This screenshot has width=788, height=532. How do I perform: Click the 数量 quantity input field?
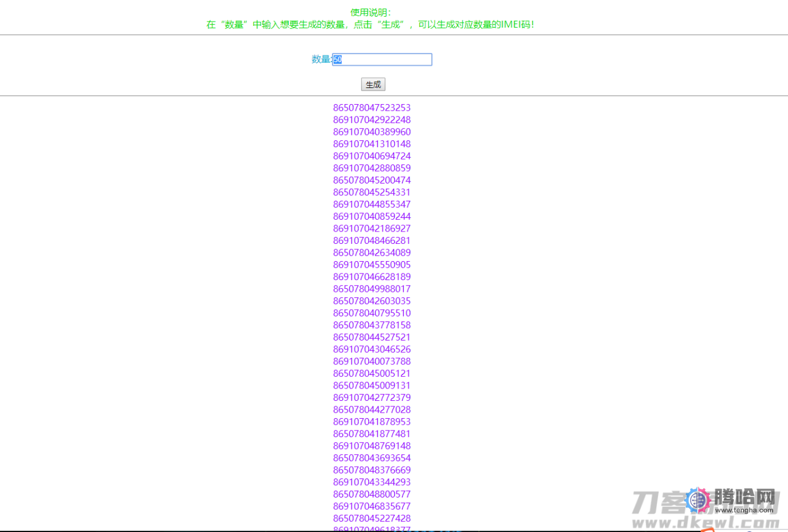tap(382, 60)
